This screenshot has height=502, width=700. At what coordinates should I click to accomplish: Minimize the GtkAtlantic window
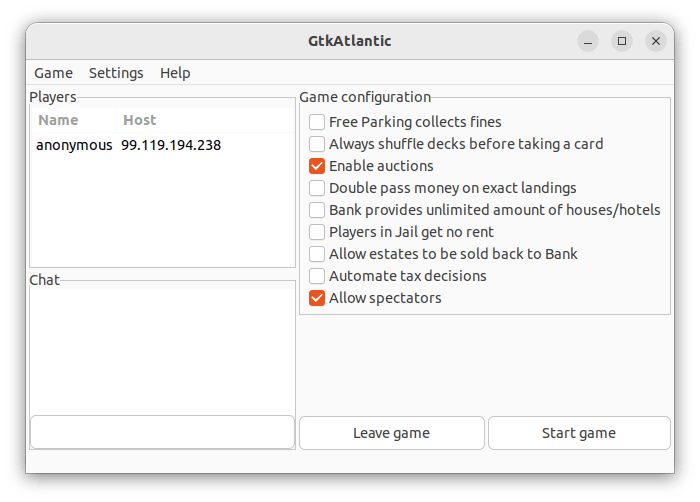[588, 41]
